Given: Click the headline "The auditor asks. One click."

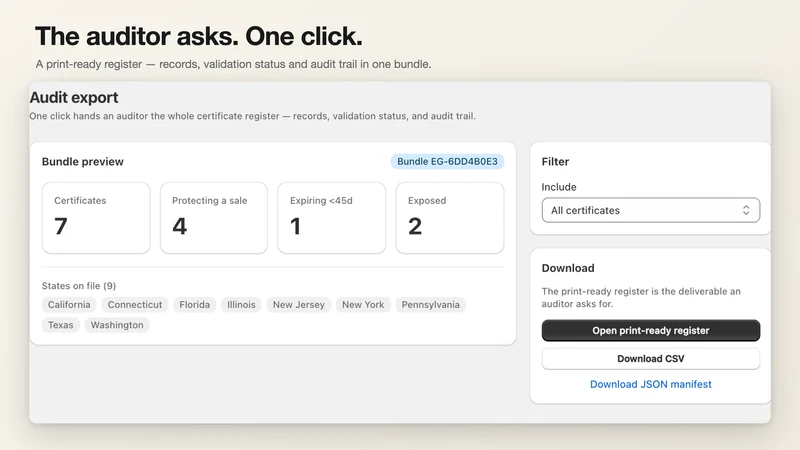Looking at the screenshot, I should point(198,36).
